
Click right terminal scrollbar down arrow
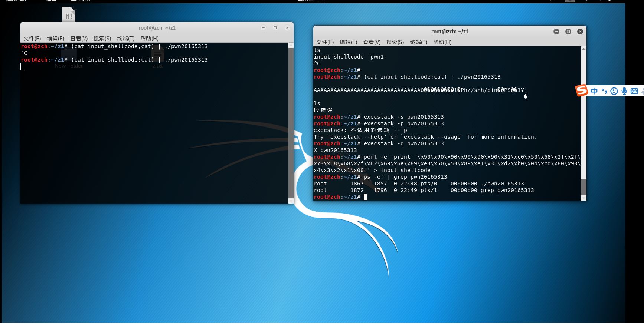[x=584, y=198]
